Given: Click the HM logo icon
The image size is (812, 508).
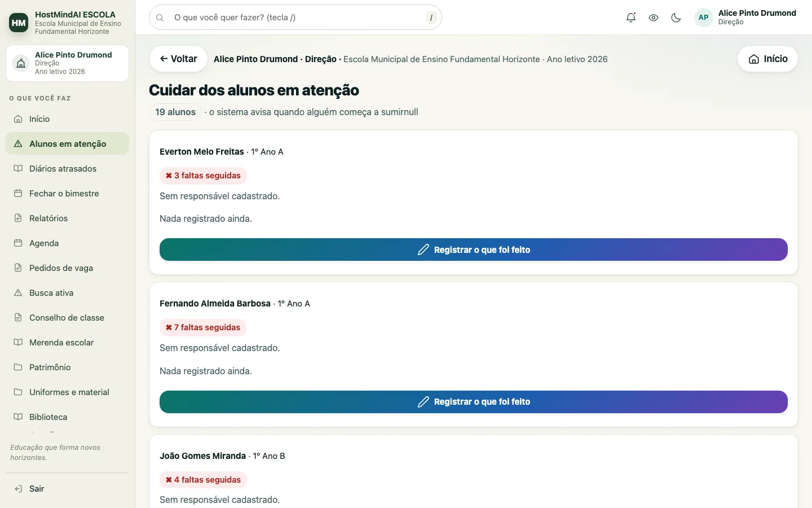Looking at the screenshot, I should [x=19, y=23].
